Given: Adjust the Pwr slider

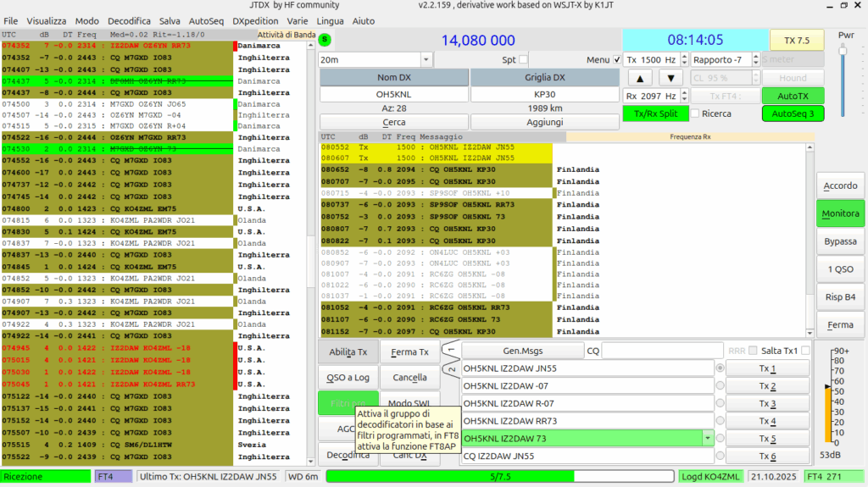Looking at the screenshot, I should coord(843,52).
